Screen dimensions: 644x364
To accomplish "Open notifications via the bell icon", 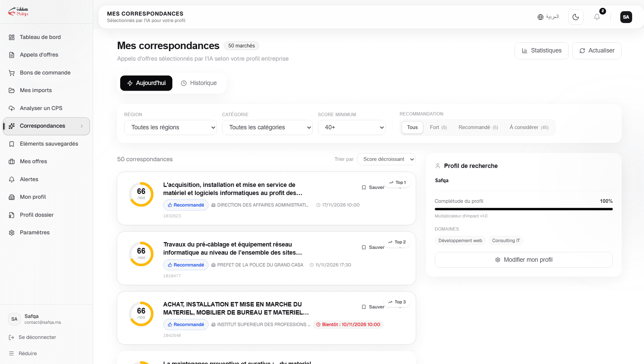I will [x=597, y=17].
